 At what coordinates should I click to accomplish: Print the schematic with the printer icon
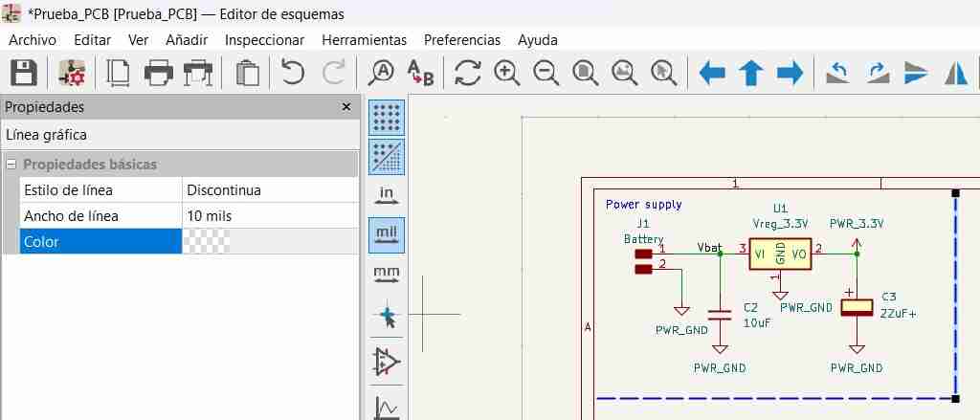[x=159, y=73]
